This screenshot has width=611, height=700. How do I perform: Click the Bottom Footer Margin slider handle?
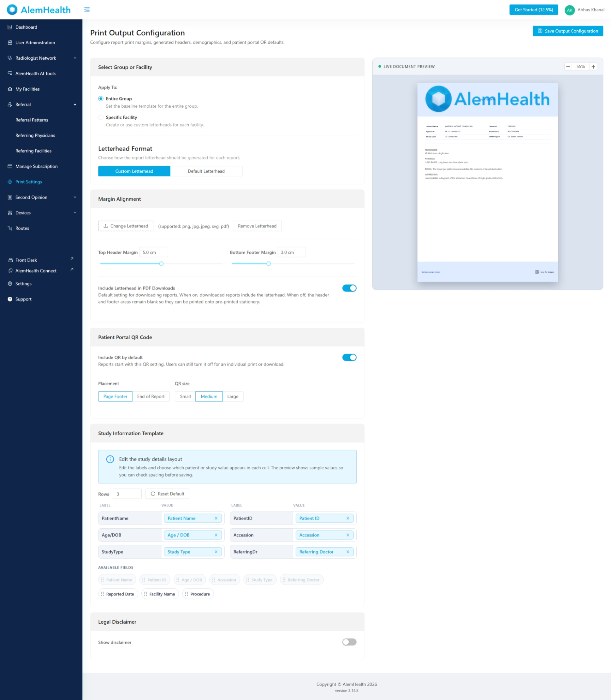pyautogui.click(x=269, y=264)
